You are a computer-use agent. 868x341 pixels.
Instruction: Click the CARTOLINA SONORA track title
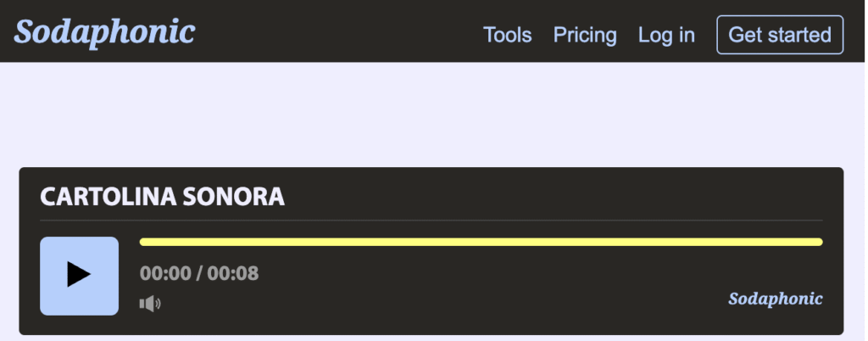(162, 197)
